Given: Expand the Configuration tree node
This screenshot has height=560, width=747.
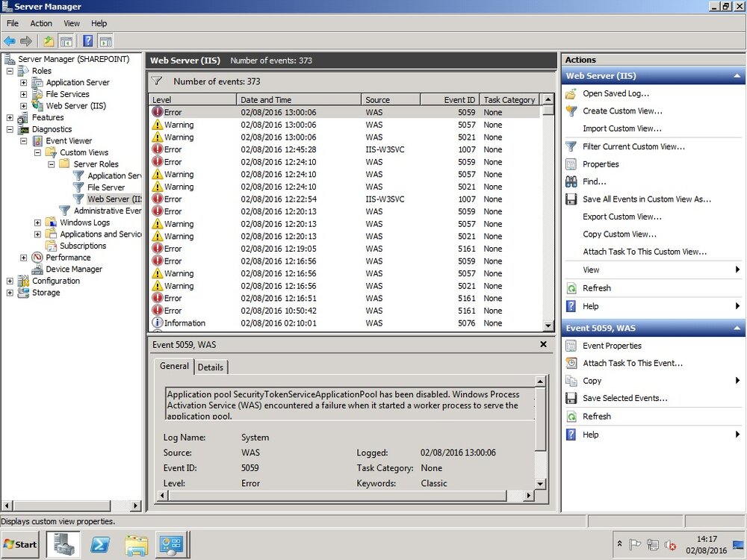Looking at the screenshot, I should tap(10, 281).
